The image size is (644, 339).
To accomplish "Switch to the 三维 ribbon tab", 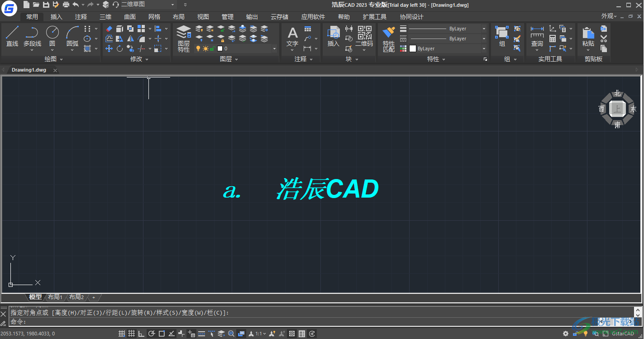I will [x=105, y=17].
